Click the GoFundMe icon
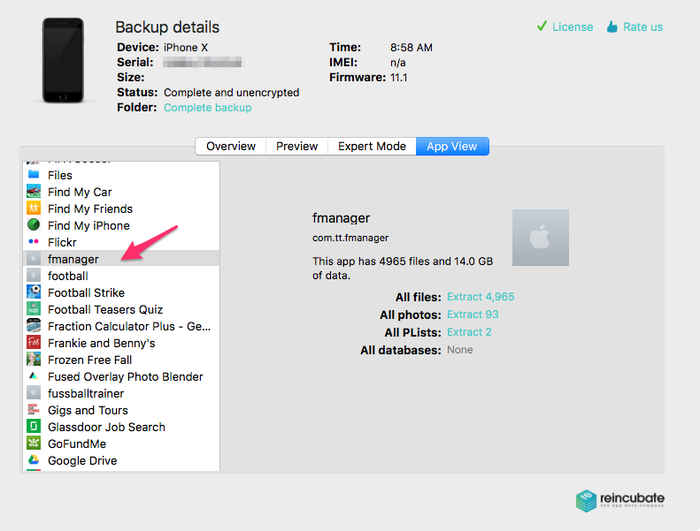This screenshot has width=700, height=531. tap(33, 443)
